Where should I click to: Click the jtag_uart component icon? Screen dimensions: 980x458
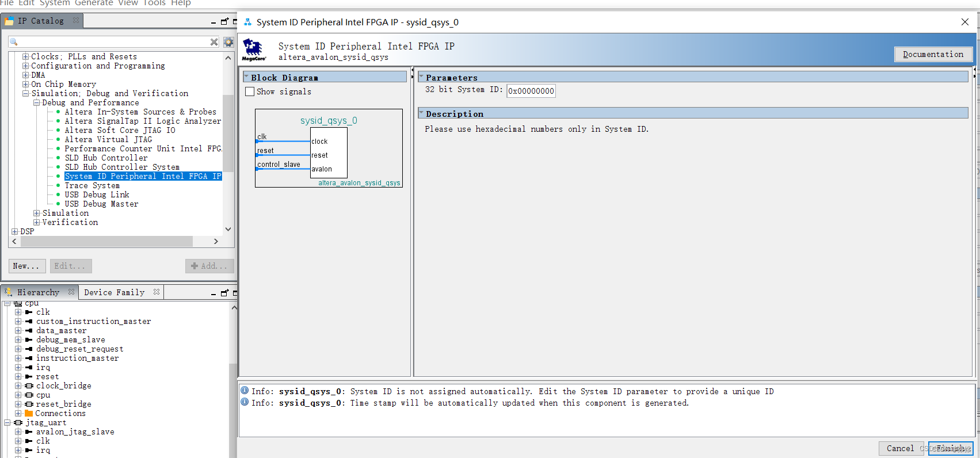tap(18, 422)
